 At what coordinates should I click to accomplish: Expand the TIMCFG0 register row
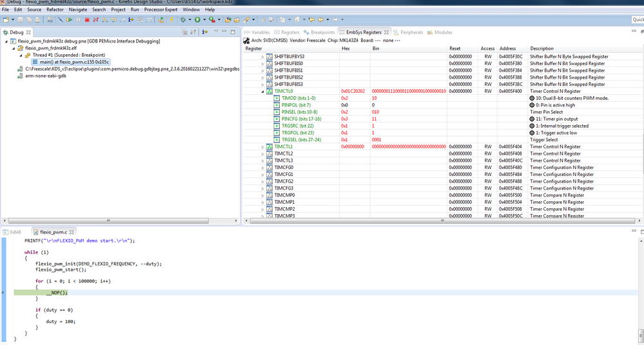coord(263,168)
